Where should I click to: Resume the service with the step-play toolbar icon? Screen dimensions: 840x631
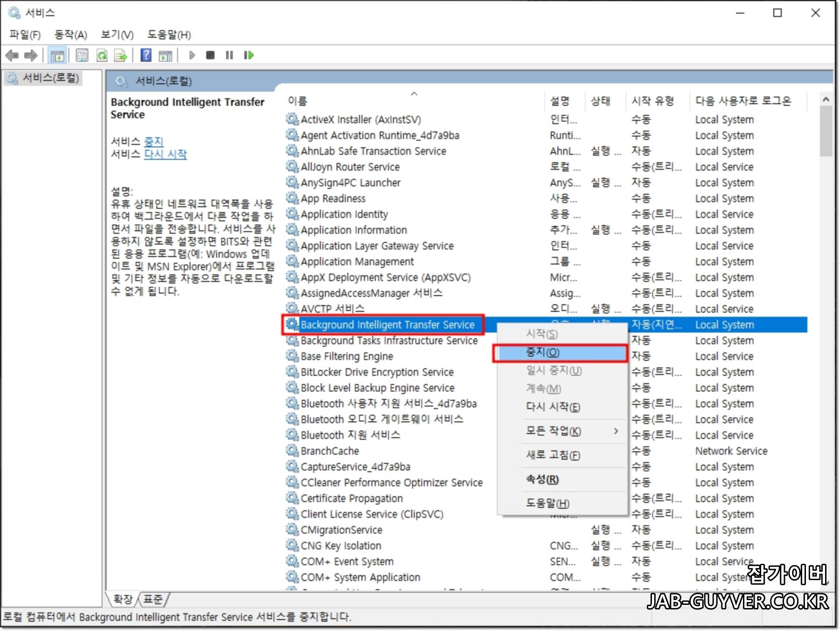tap(248, 55)
